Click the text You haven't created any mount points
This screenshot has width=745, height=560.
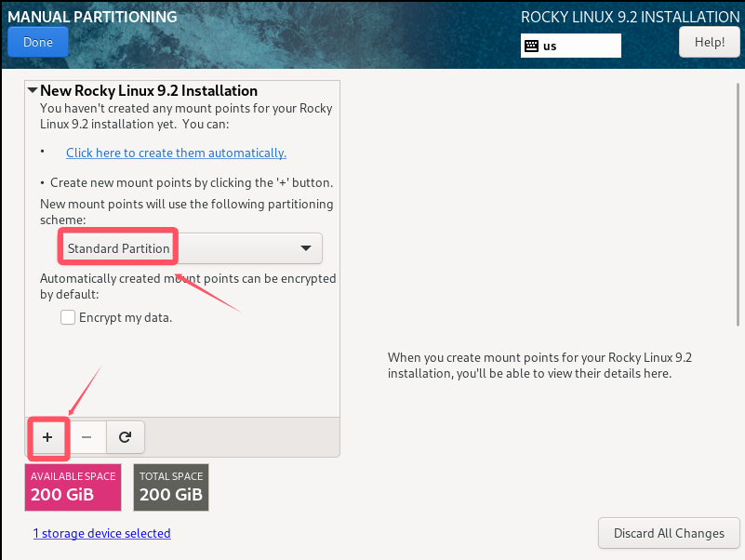click(186, 116)
